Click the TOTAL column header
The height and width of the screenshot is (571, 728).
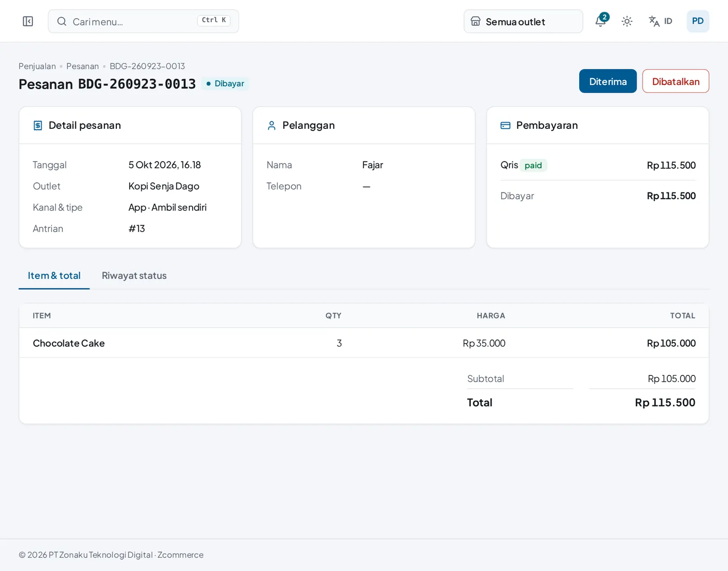pos(682,316)
